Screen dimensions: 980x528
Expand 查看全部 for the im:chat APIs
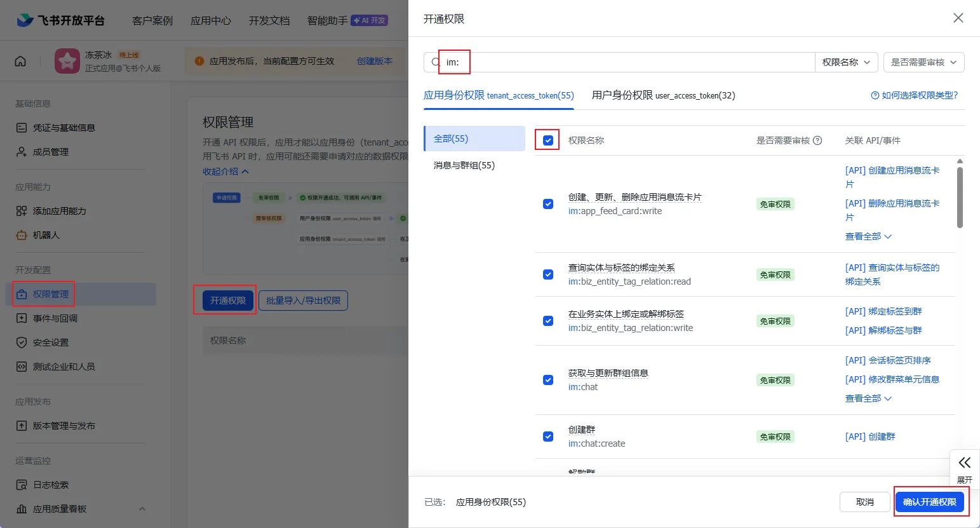coord(868,398)
